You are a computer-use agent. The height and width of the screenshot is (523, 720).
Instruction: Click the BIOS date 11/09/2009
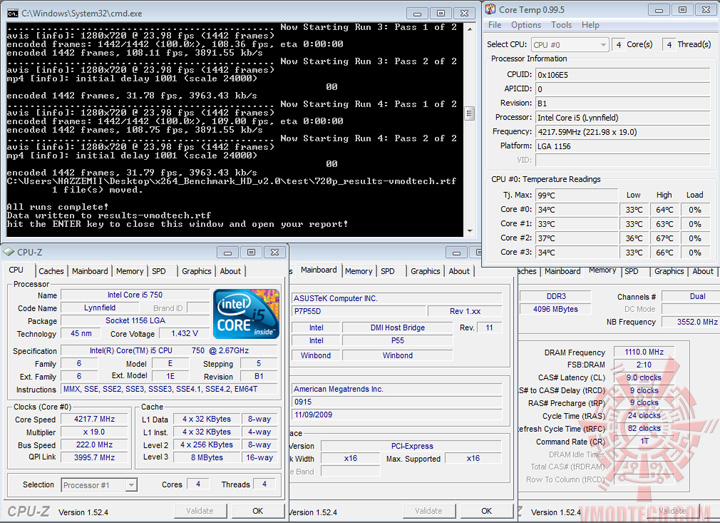tap(397, 415)
